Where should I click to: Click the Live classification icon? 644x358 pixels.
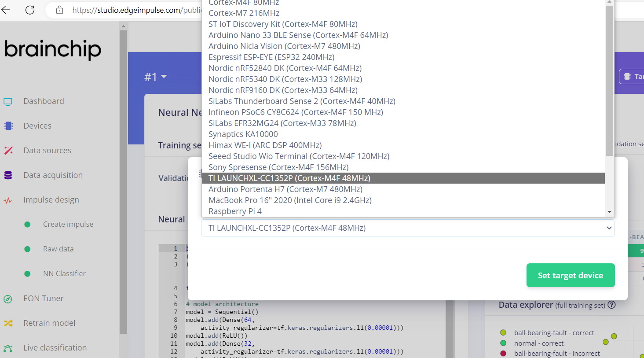(x=8, y=348)
